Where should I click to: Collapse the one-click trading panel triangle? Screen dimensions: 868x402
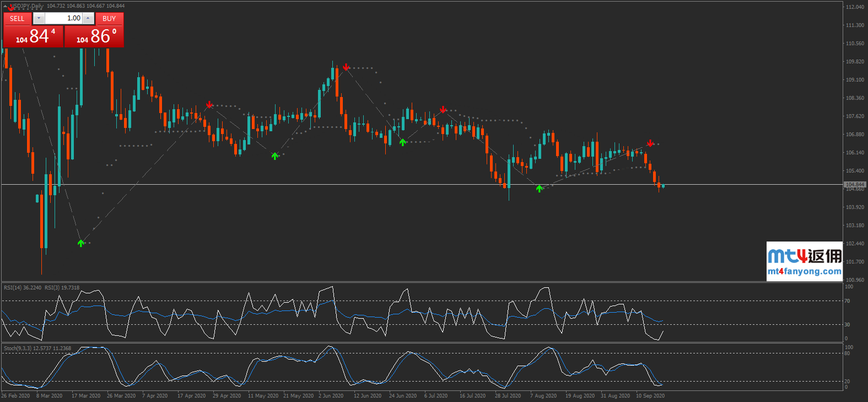(5, 6)
